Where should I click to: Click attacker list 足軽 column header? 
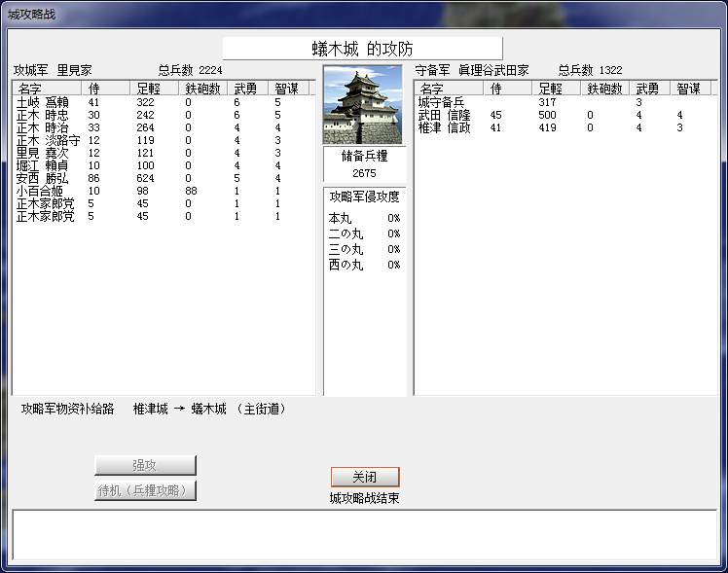pyautogui.click(x=154, y=89)
